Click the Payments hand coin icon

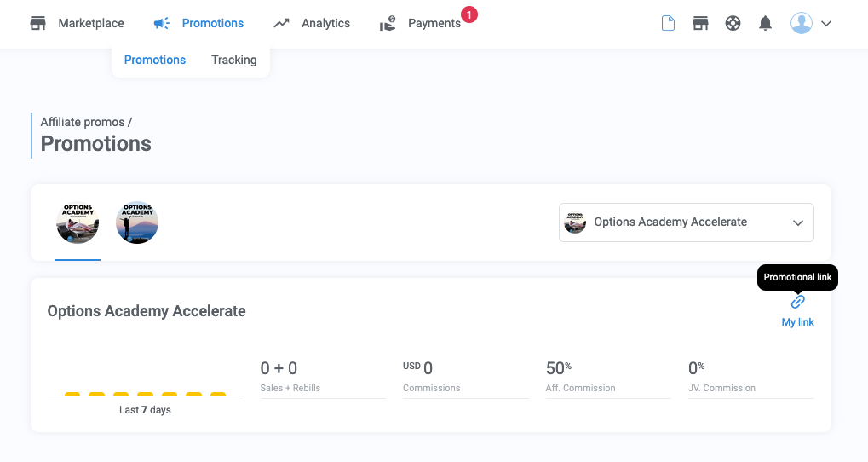[388, 24]
